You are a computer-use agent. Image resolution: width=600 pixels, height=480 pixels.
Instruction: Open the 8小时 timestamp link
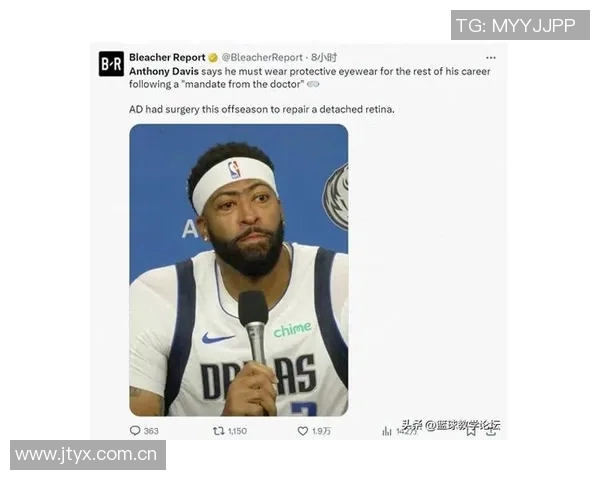click(x=324, y=57)
